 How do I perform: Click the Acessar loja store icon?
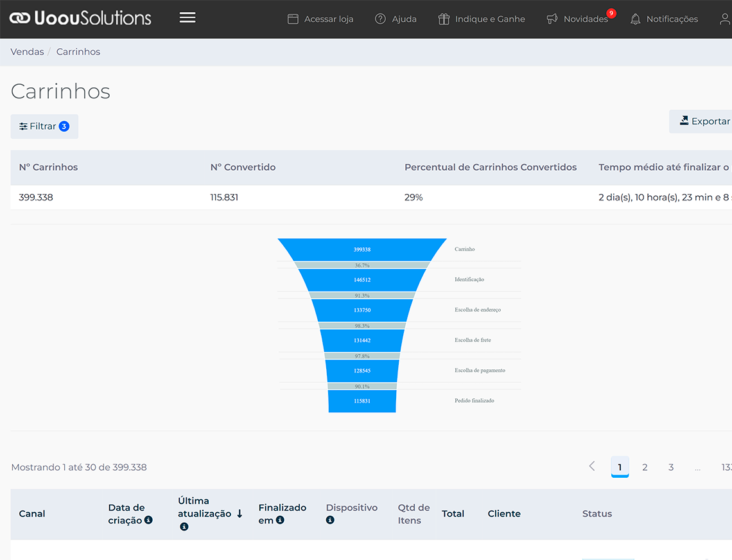pyautogui.click(x=293, y=19)
